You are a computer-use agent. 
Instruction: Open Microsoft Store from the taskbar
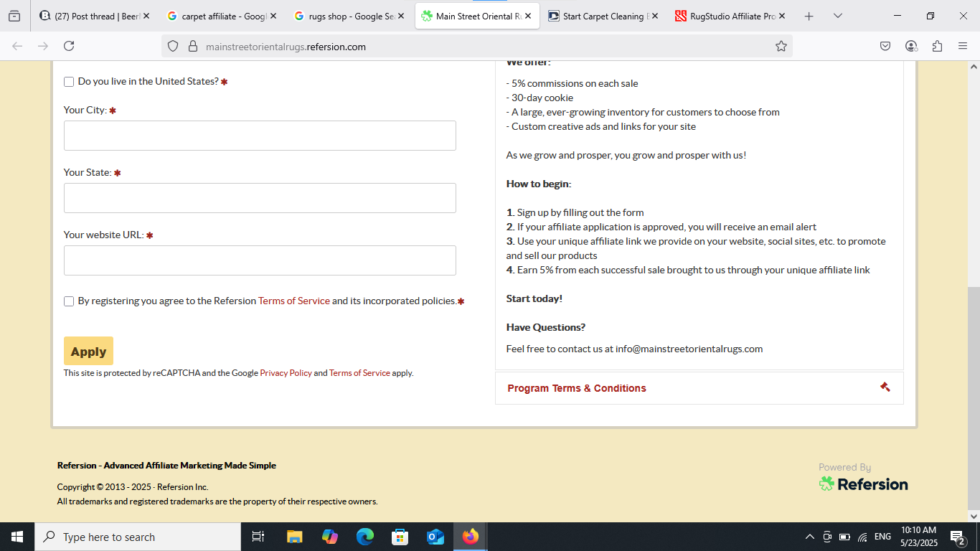tap(400, 537)
